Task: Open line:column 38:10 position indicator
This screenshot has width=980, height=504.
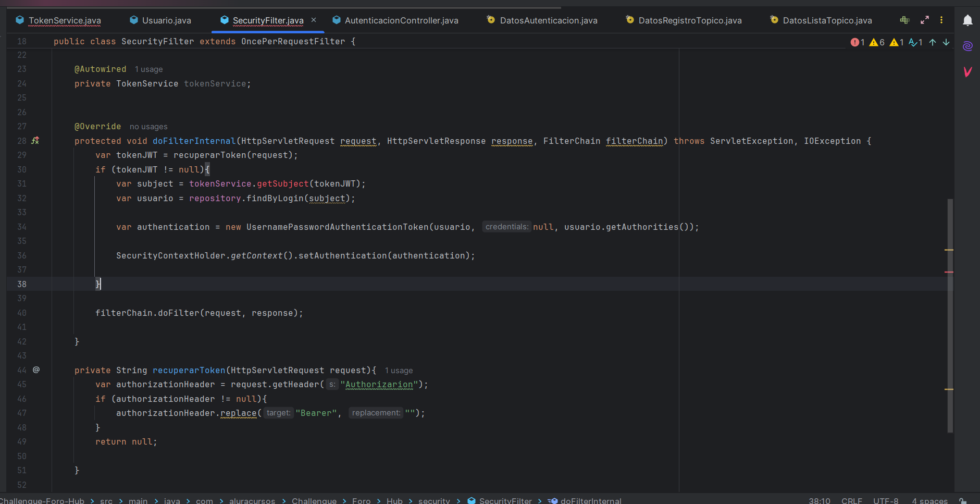Action: coord(820,500)
